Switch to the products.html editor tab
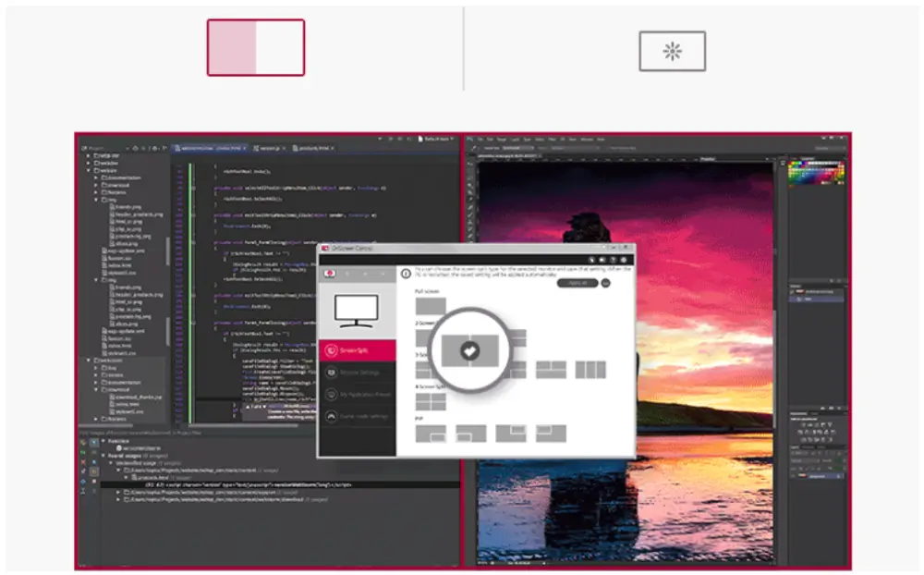Viewport: 924px width, 575px height. point(313,148)
